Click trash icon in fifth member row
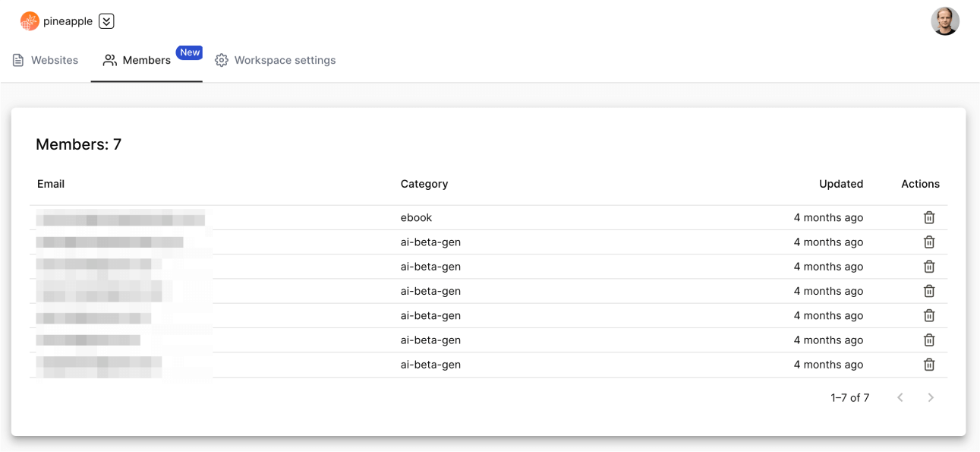Viewport: 980px width, 452px height. [928, 315]
